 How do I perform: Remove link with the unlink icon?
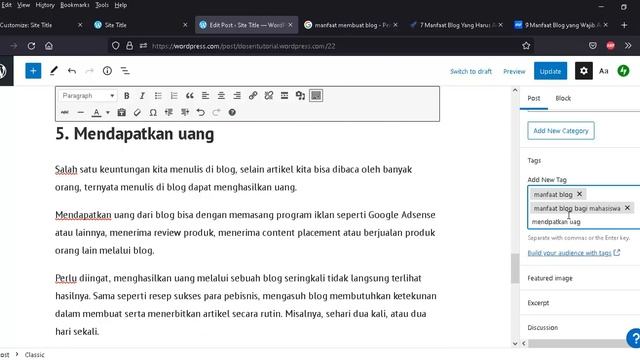click(x=269, y=96)
